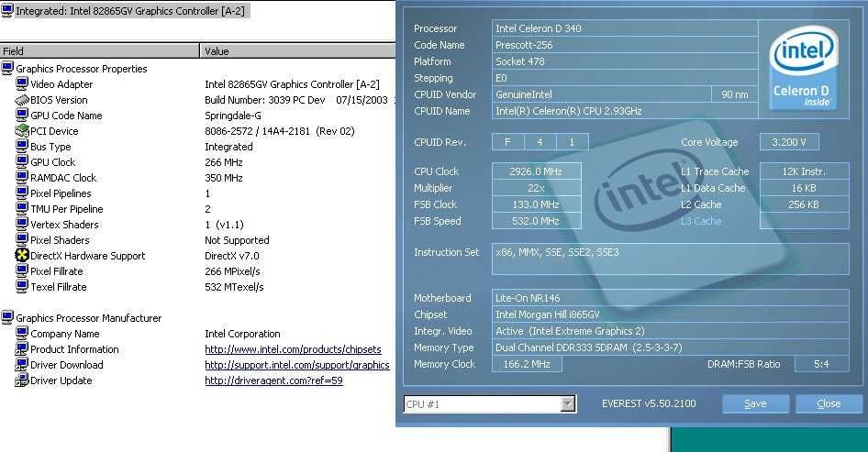This screenshot has width=868, height=452.
Task: Click the Intel Celeron D 340 processor field
Action: tap(625, 28)
